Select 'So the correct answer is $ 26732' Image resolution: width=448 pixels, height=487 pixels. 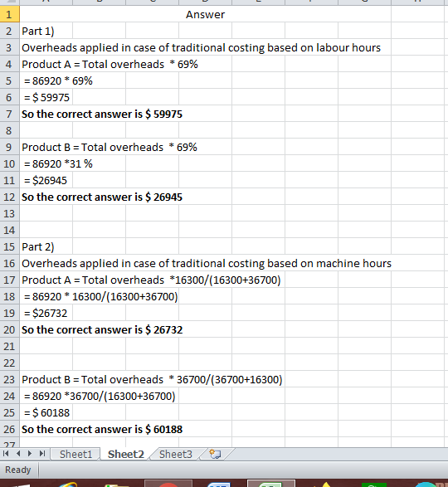point(102,330)
